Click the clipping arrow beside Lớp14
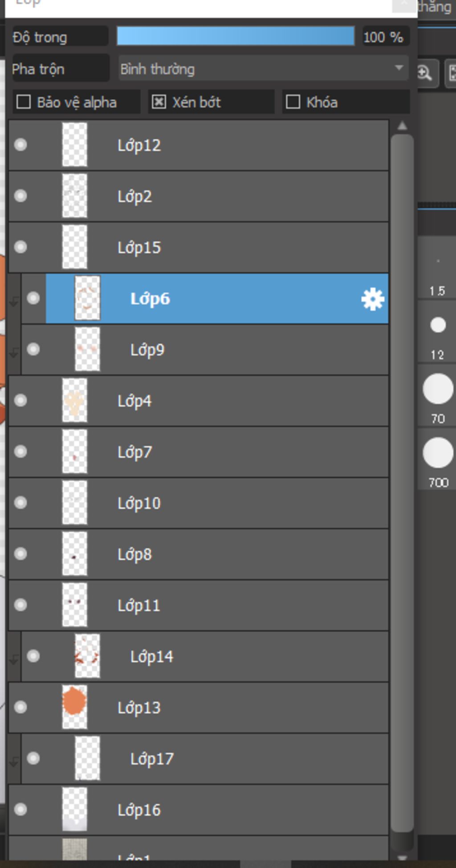 tap(14, 659)
